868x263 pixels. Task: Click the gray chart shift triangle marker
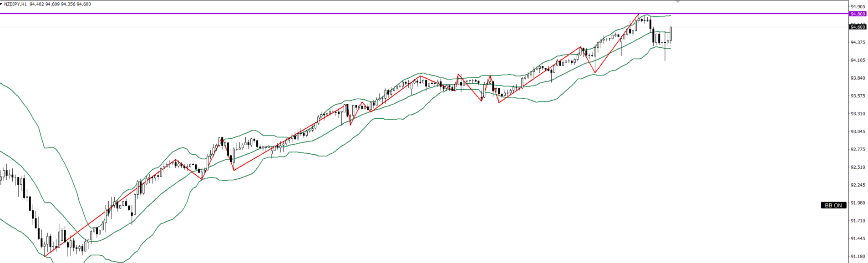point(678,2)
